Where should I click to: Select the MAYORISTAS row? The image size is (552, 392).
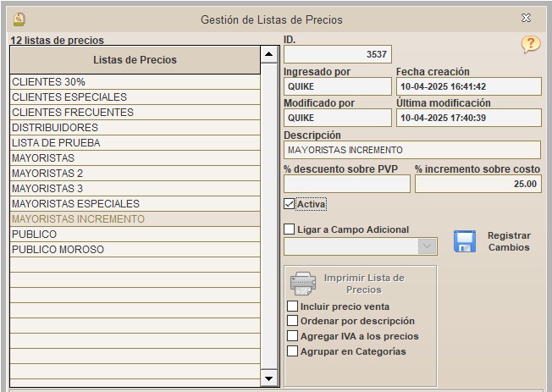(135, 157)
